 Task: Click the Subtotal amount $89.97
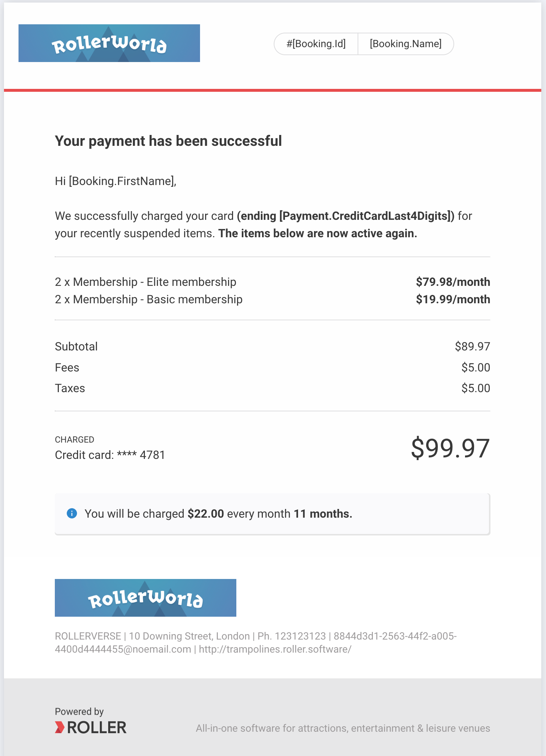tap(472, 346)
